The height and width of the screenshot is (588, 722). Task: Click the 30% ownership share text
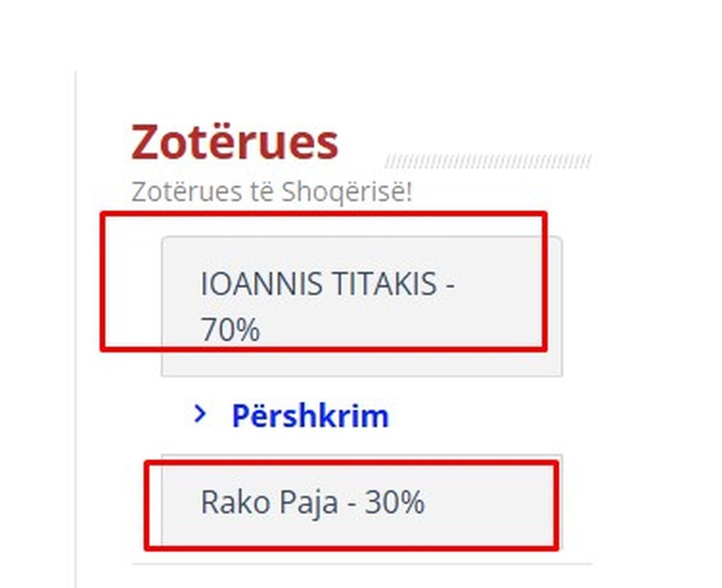coord(395,502)
